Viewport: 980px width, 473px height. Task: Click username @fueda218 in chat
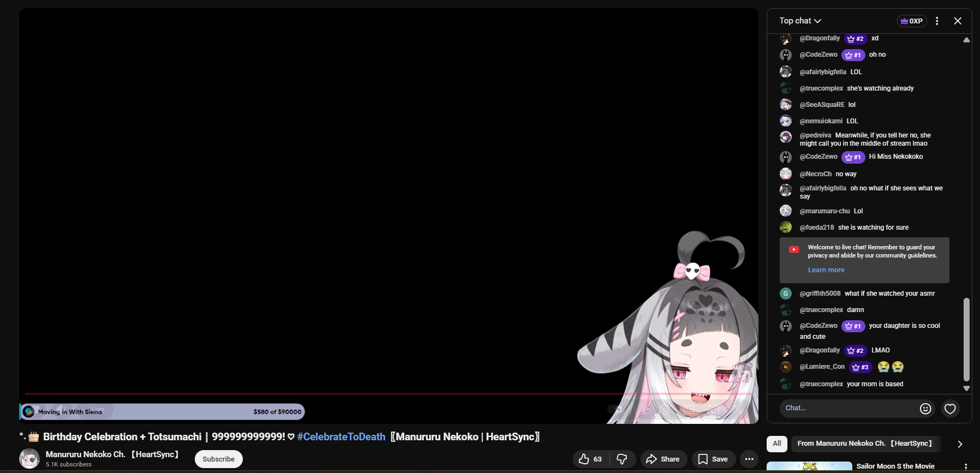coord(817,227)
